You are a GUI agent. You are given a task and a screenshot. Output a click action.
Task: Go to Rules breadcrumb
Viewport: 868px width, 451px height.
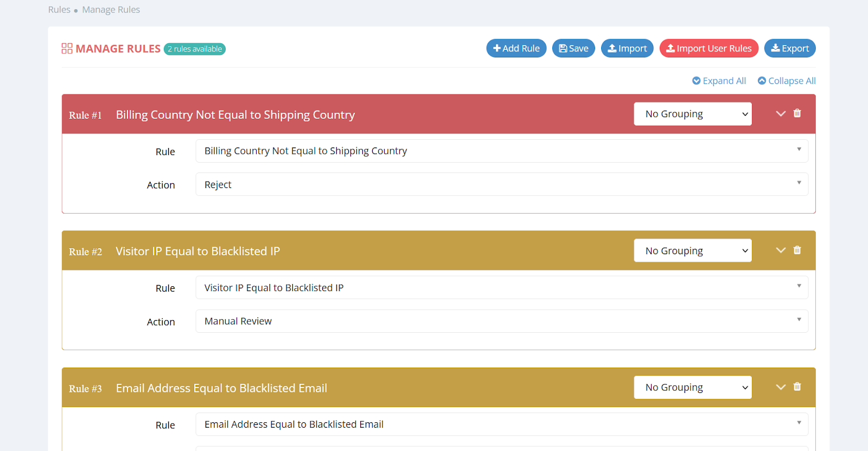click(59, 10)
